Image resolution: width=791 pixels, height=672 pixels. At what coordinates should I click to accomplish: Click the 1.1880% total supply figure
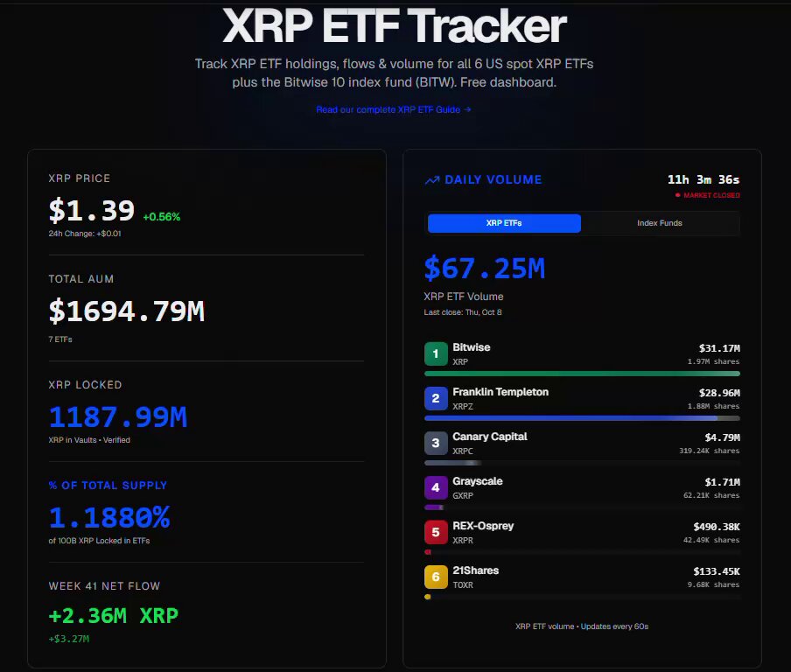click(109, 518)
